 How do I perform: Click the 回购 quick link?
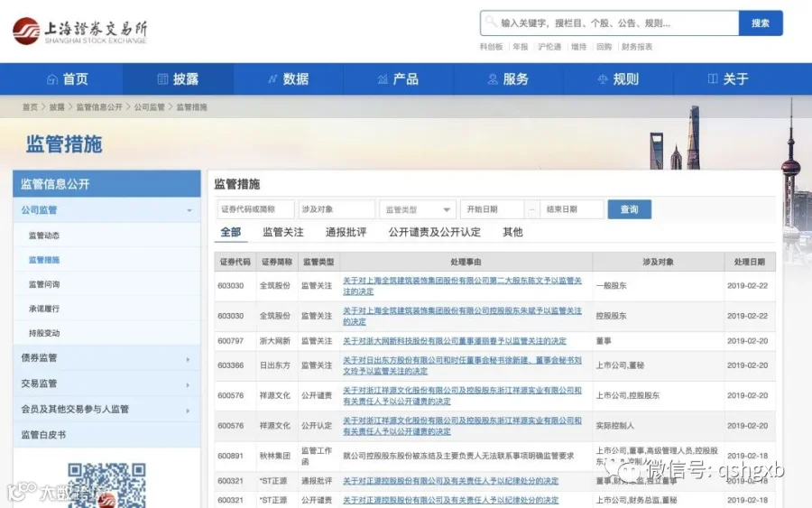coord(604,47)
